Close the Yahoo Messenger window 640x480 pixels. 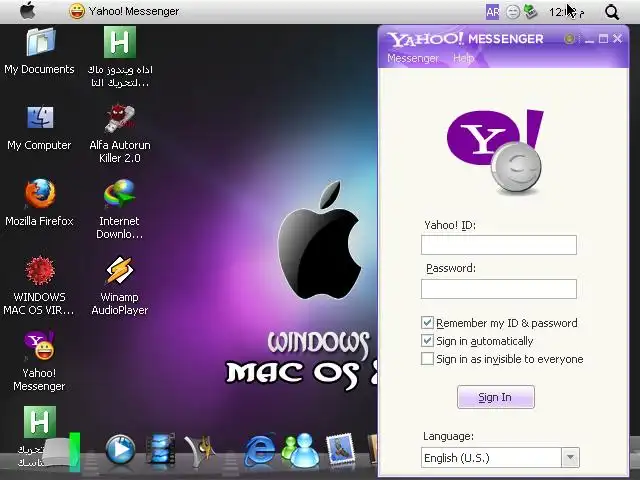pyautogui.click(x=618, y=39)
